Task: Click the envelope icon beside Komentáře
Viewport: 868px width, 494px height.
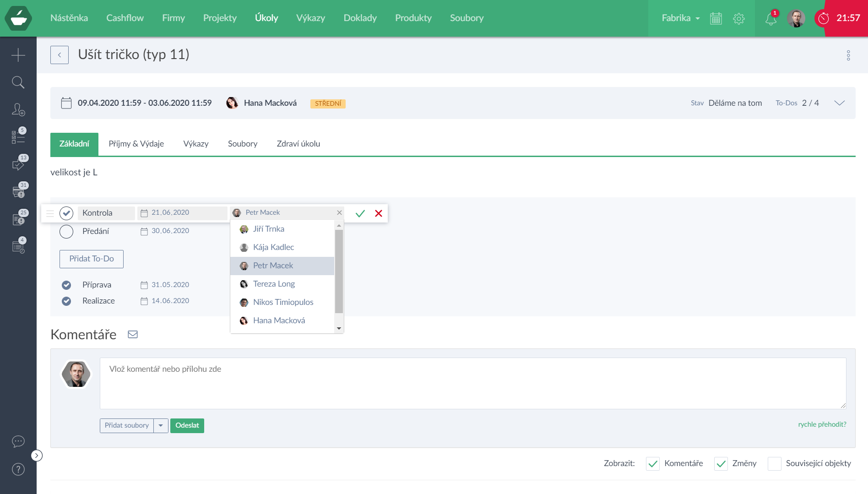Action: (x=133, y=335)
